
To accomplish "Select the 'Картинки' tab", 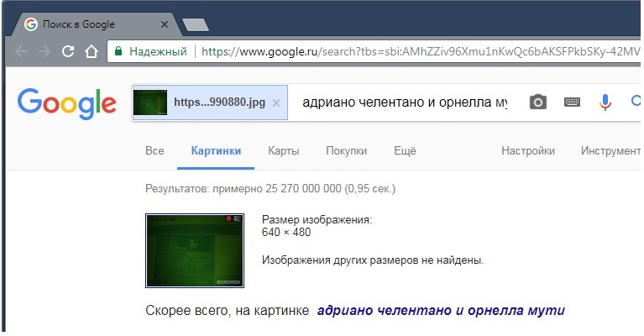I will 216,150.
